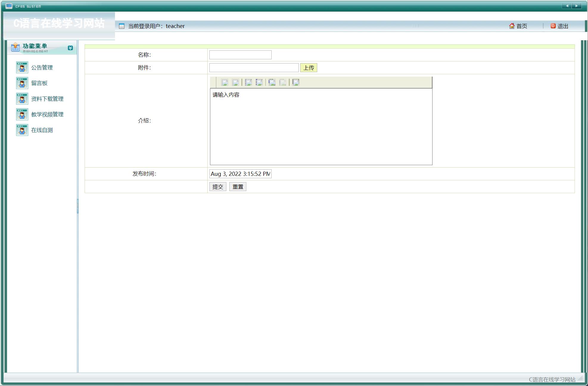The height and width of the screenshot is (386, 588).
Task: Click the 留言板 sidebar icon
Action: 22,83
